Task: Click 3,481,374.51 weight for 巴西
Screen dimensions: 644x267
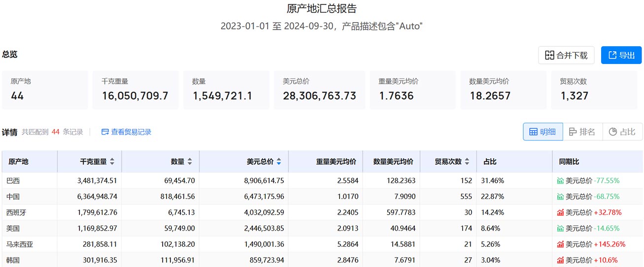Action: click(x=97, y=181)
